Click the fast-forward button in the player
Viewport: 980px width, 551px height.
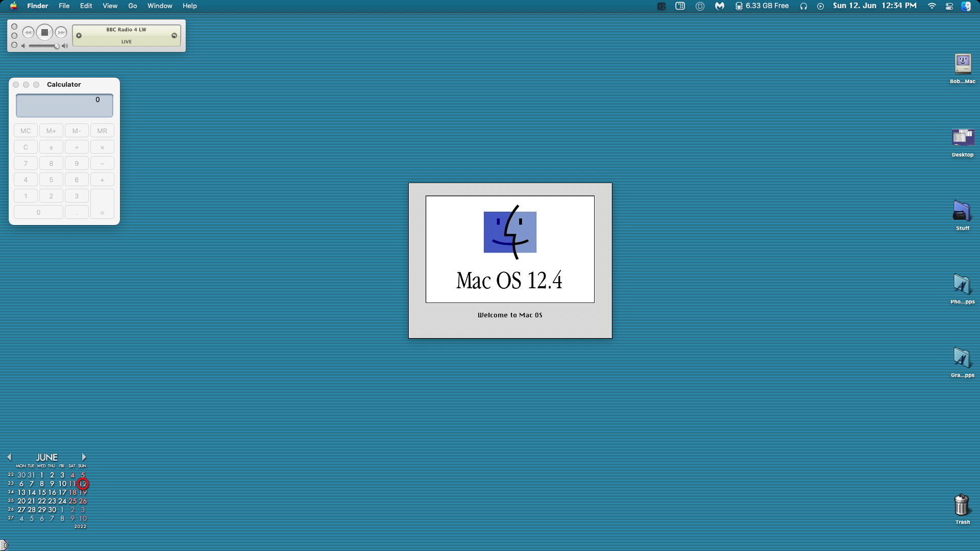click(61, 33)
